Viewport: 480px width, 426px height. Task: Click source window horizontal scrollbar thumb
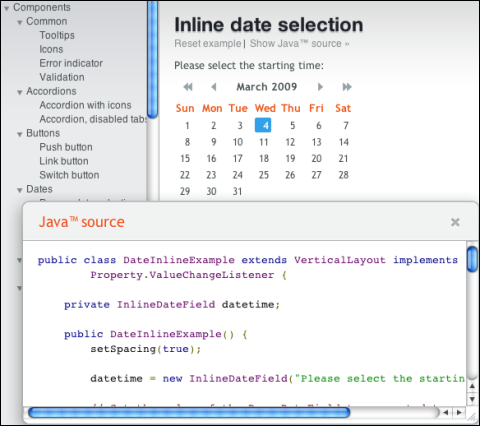189,413
